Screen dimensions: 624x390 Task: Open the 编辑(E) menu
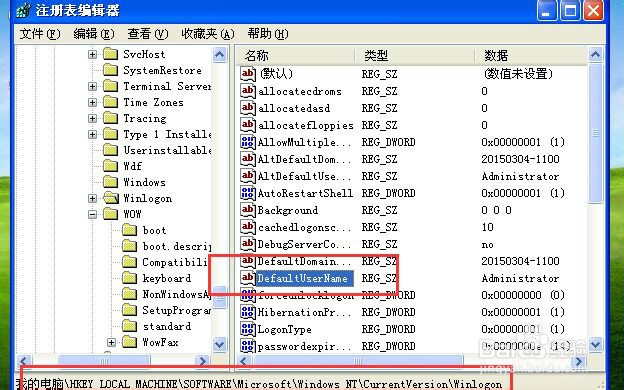click(94, 34)
